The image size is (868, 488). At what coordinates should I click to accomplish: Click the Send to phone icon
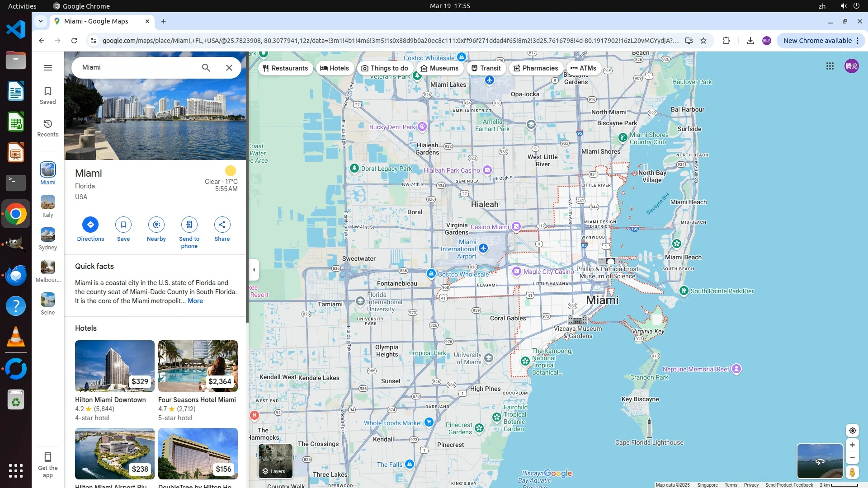click(189, 225)
